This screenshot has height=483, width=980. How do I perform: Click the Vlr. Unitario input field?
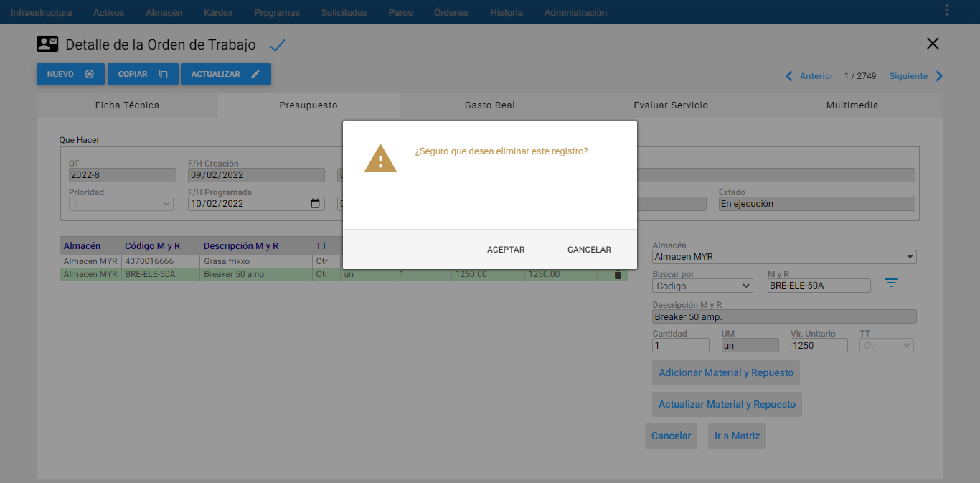click(819, 345)
